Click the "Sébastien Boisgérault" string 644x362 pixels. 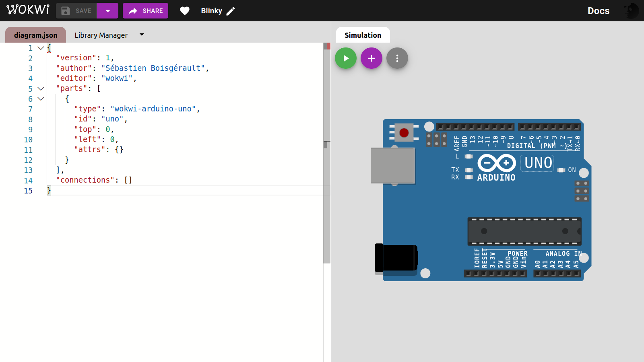(153, 68)
